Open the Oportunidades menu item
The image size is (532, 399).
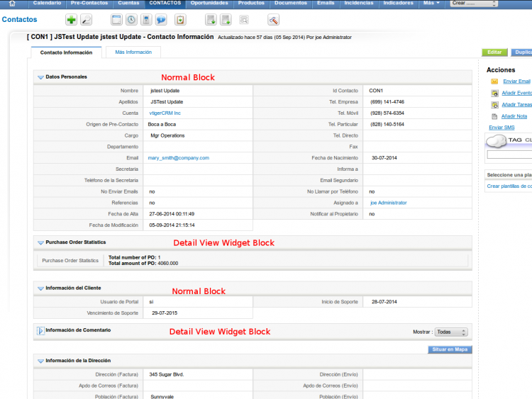click(x=209, y=4)
